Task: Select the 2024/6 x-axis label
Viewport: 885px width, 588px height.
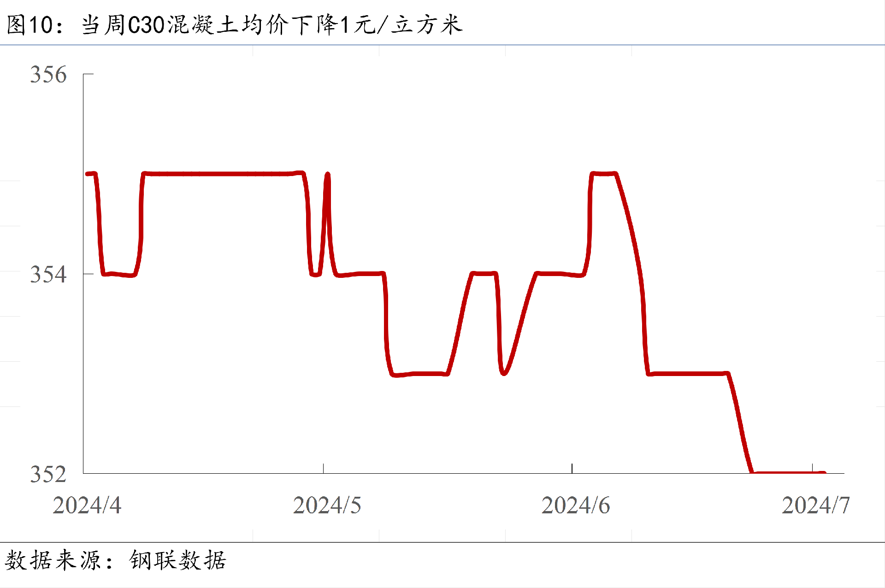Action: 575,506
